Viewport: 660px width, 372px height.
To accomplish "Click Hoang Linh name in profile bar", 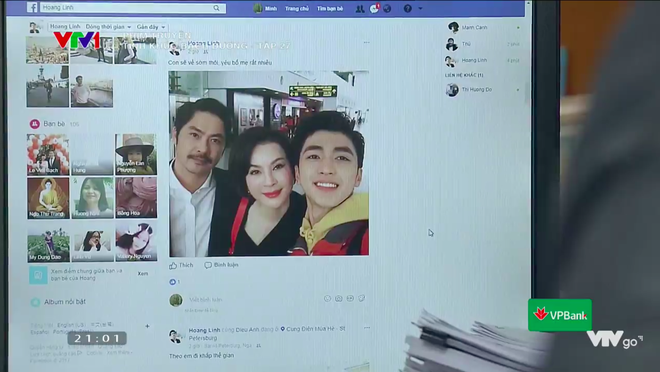I will point(65,27).
